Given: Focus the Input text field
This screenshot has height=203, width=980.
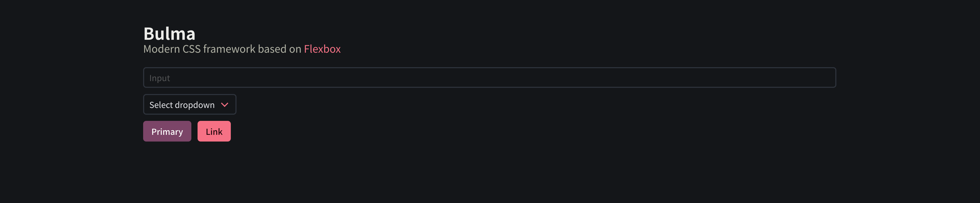Looking at the screenshot, I should coord(489,77).
